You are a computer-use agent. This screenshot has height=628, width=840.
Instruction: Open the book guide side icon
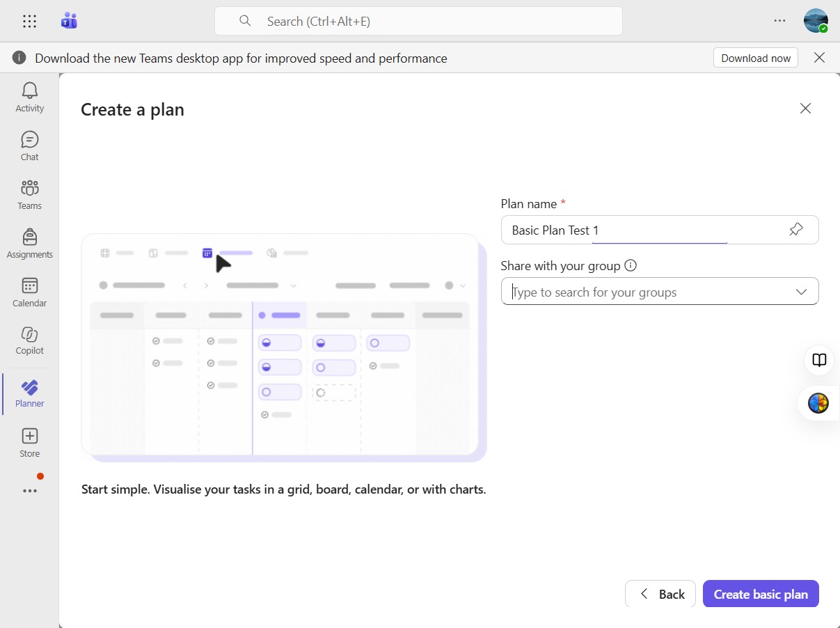[820, 360]
